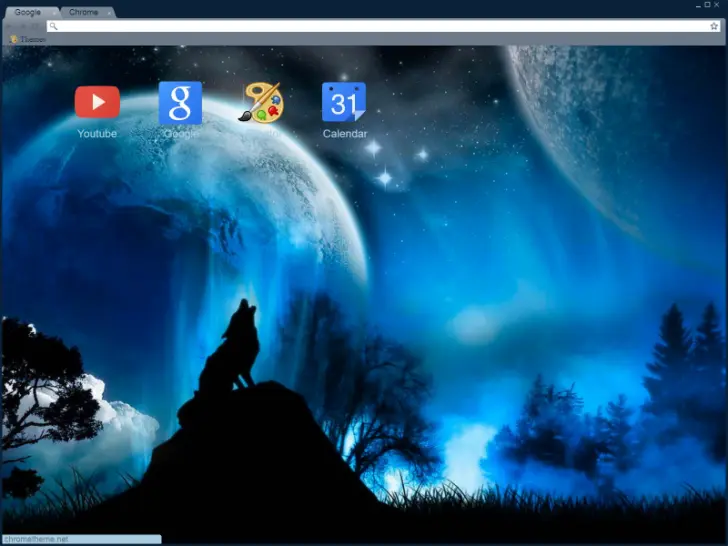
Task: Open the Calendar app icon
Action: [x=344, y=102]
